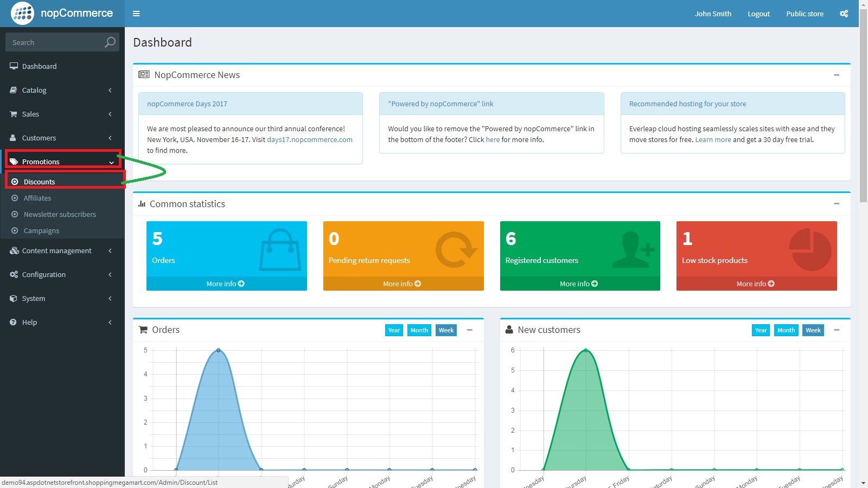This screenshot has height=488, width=868.
Task: Click the Discounts circle icon
Action: [15, 182]
